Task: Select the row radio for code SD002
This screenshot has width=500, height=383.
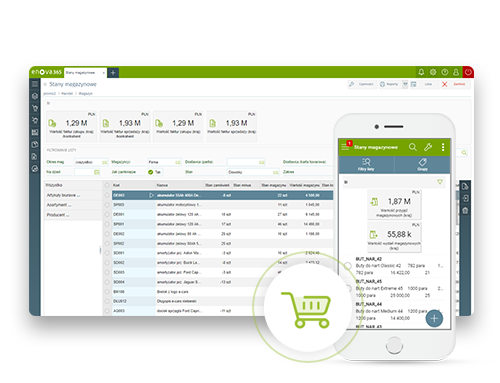Action: point(107,263)
